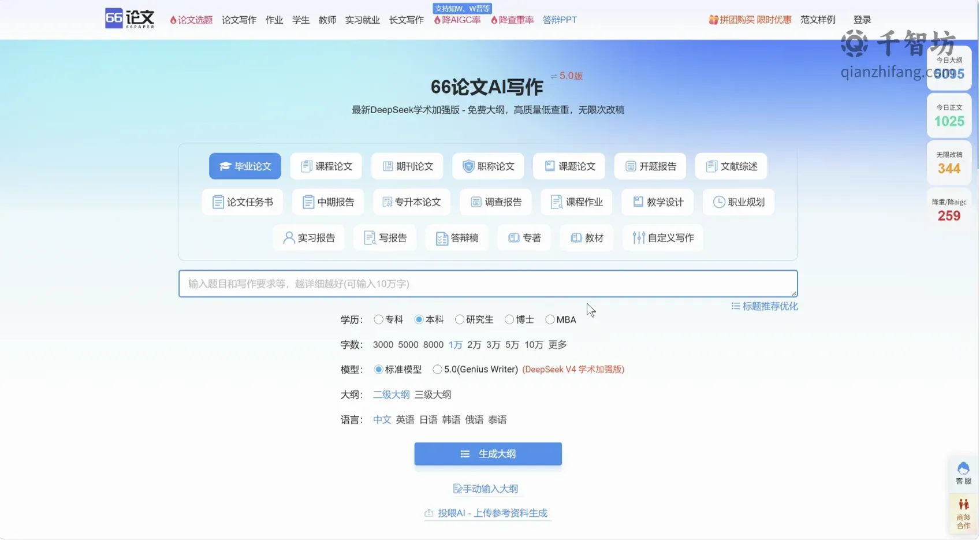The image size is (980, 540).
Task: Pick the 专升本论文 type
Action: coord(412,202)
